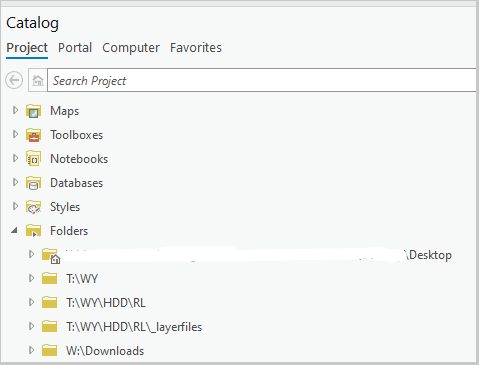Select the Styles label
The width and height of the screenshot is (479, 365).
[x=65, y=207]
